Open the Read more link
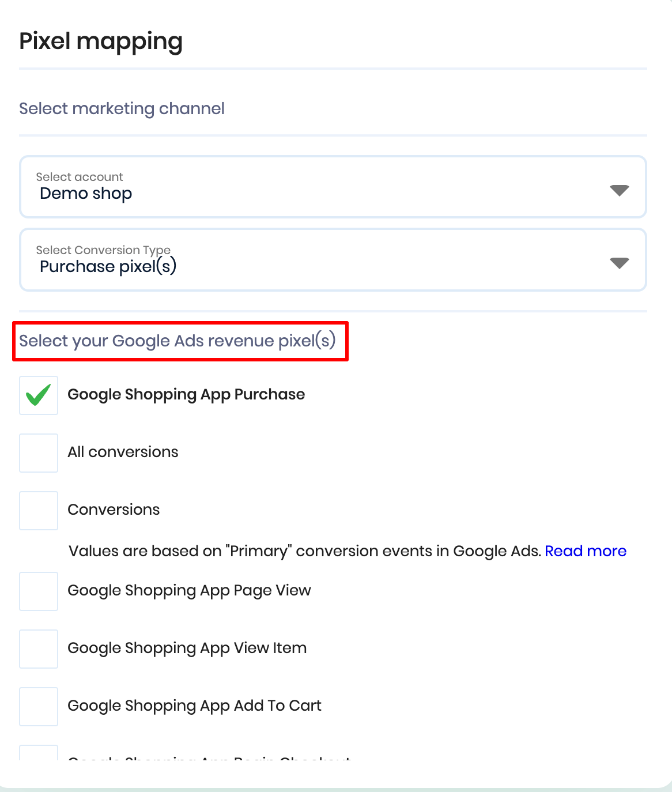Viewport: 672px width, 792px height. [x=586, y=551]
